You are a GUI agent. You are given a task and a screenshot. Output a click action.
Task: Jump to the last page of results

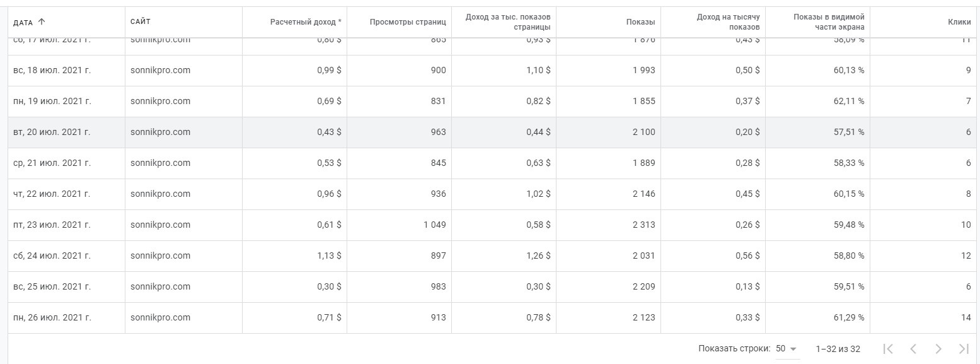coord(963,349)
